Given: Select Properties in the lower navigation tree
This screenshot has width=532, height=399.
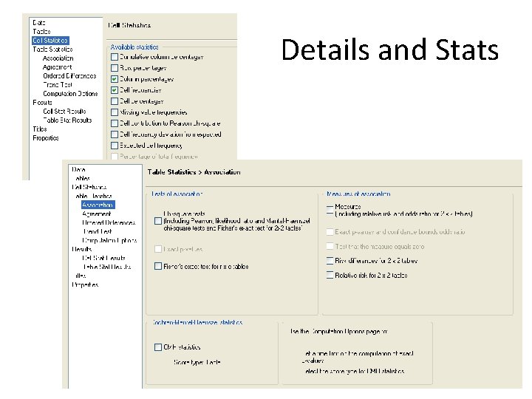Looking at the screenshot, I should point(85,284).
